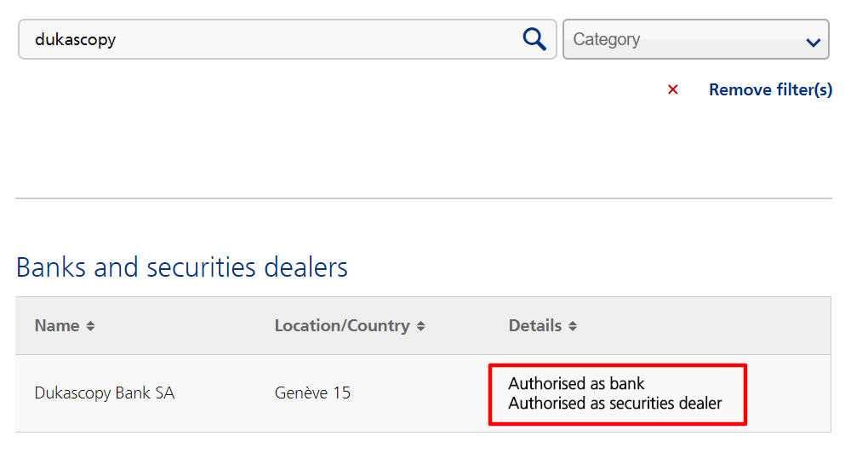This screenshot has width=868, height=470.
Task: Click the Name column header
Action: (57, 325)
